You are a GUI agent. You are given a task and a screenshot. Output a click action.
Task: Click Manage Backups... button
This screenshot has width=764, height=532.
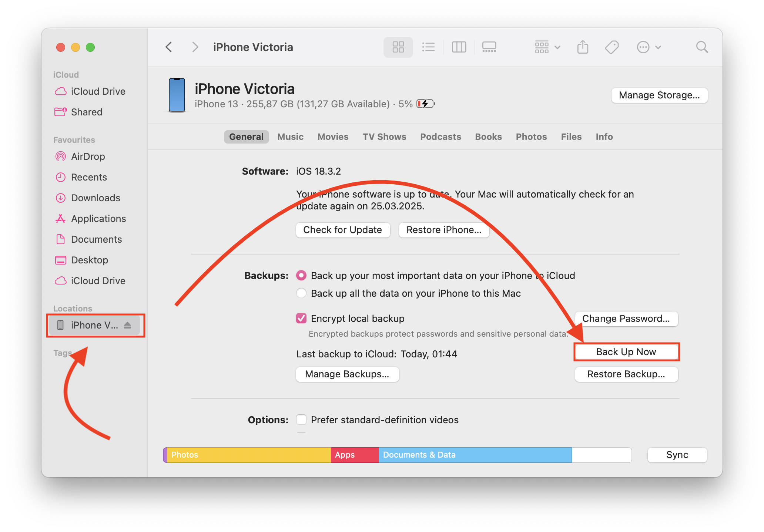(347, 374)
